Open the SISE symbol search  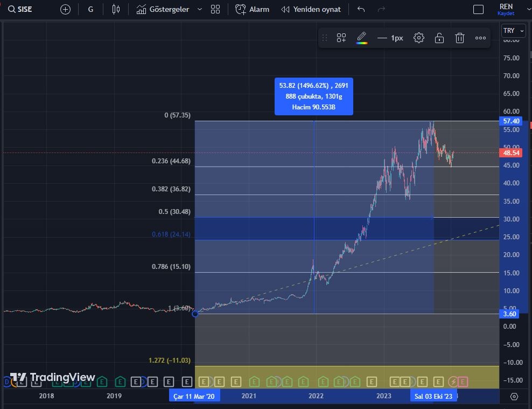22,9
